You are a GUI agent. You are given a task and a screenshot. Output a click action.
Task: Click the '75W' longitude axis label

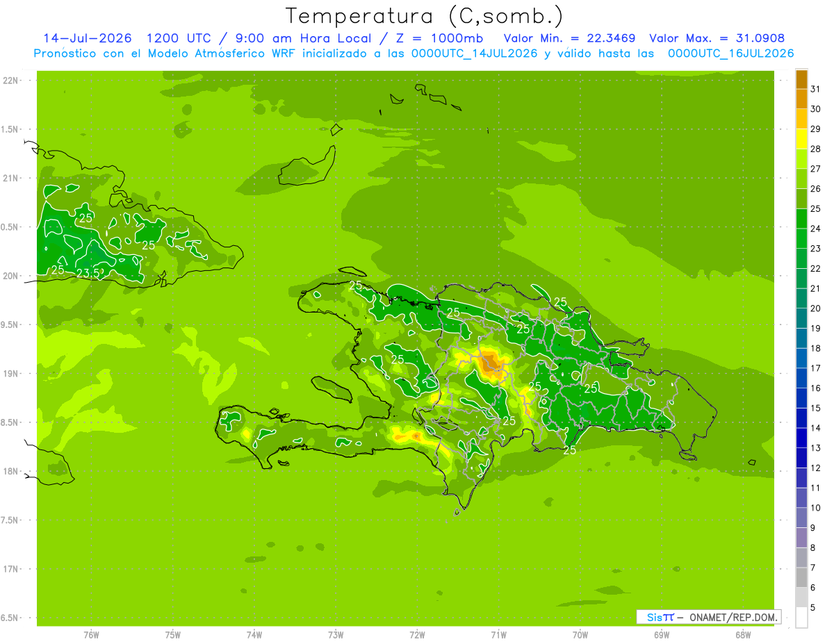[173, 634]
